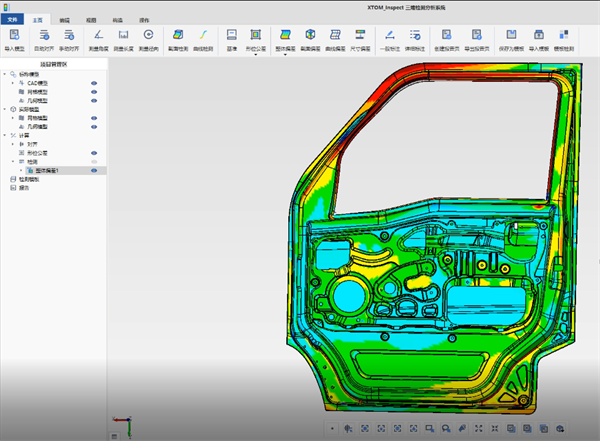Choose the 测量长度 length measurement tool

click(x=123, y=38)
